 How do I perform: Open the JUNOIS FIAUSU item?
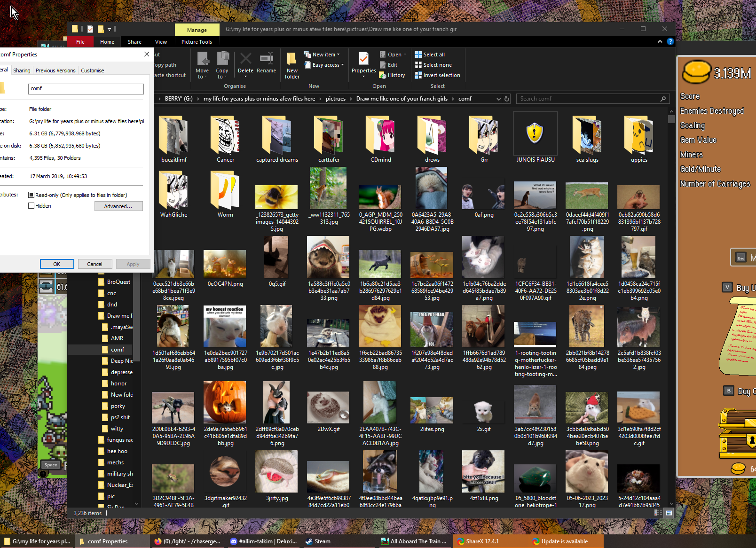point(535,138)
